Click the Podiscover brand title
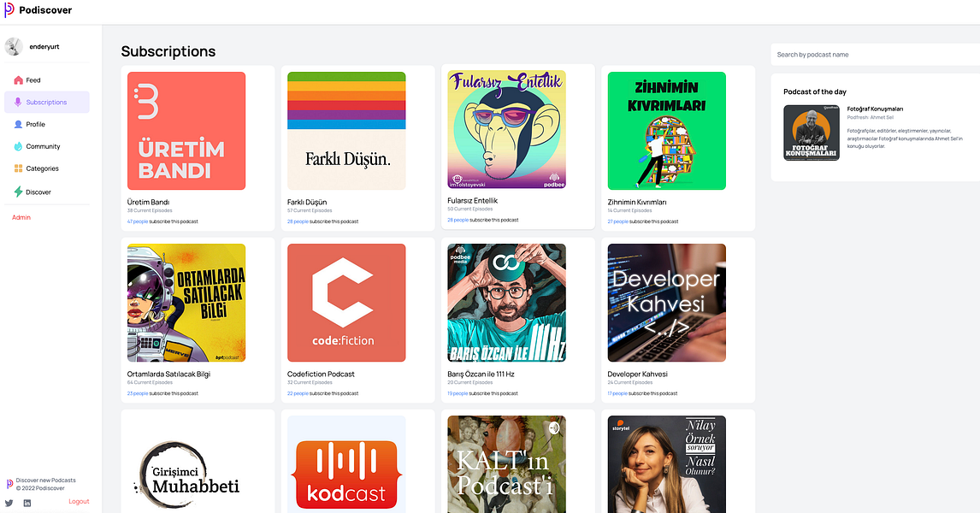Image resolution: width=980 pixels, height=513 pixels. [45, 10]
